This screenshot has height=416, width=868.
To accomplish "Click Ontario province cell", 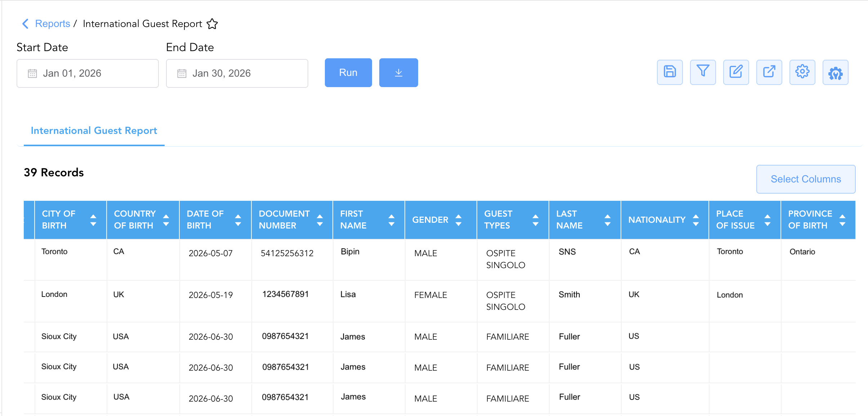I will pyautogui.click(x=802, y=252).
